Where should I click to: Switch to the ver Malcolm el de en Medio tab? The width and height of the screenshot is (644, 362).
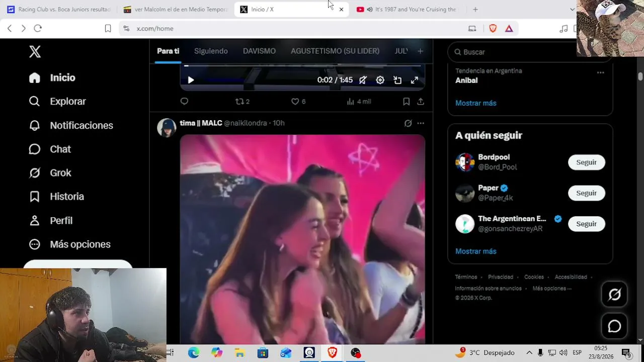pos(176,10)
